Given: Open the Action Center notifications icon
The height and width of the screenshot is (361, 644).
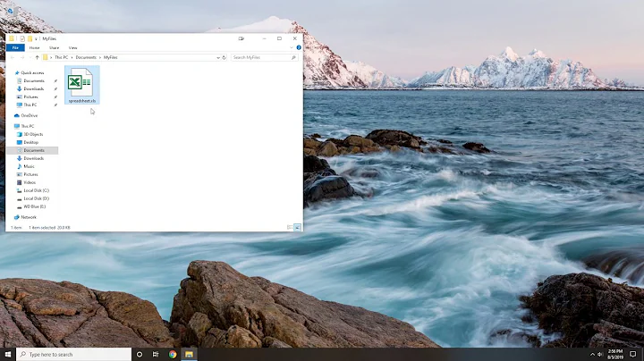Looking at the screenshot, I should click(x=633, y=355).
